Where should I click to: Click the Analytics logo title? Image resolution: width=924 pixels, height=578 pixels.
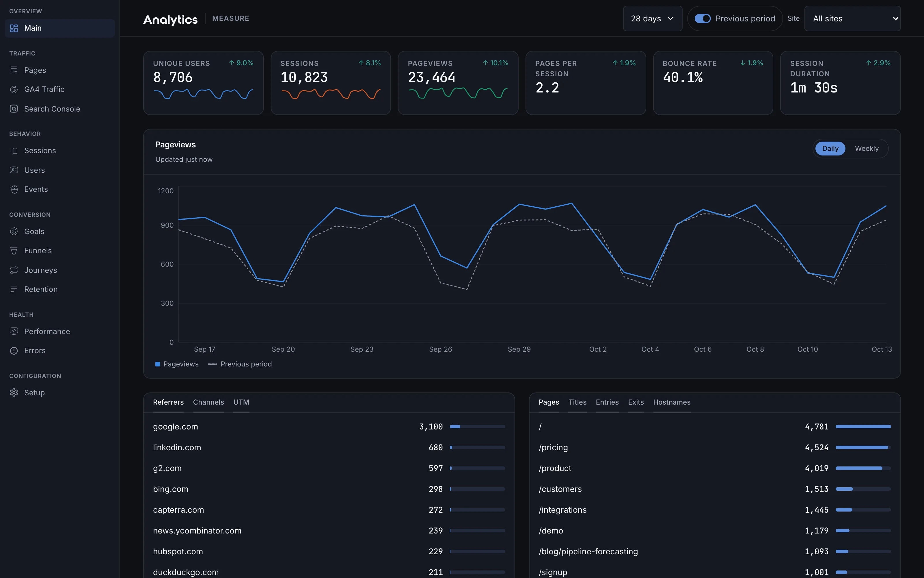pyautogui.click(x=170, y=19)
